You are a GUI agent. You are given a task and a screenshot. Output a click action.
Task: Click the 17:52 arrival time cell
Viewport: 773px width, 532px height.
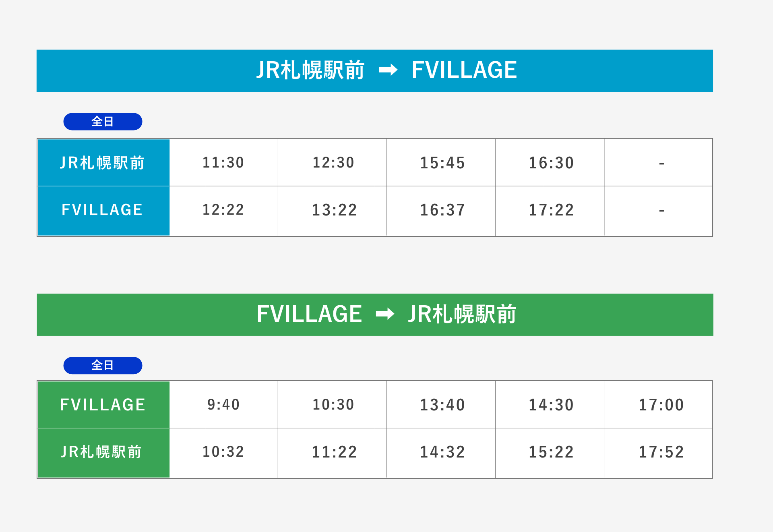(661, 452)
